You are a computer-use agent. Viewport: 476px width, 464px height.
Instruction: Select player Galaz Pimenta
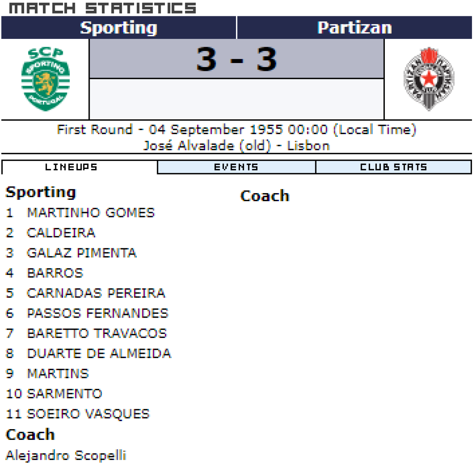tap(81, 253)
